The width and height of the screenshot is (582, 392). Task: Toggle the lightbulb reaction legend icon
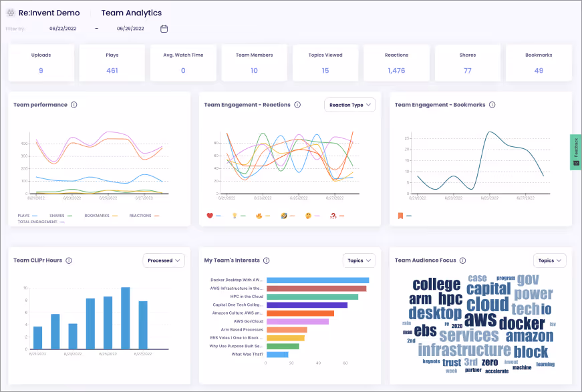point(235,216)
